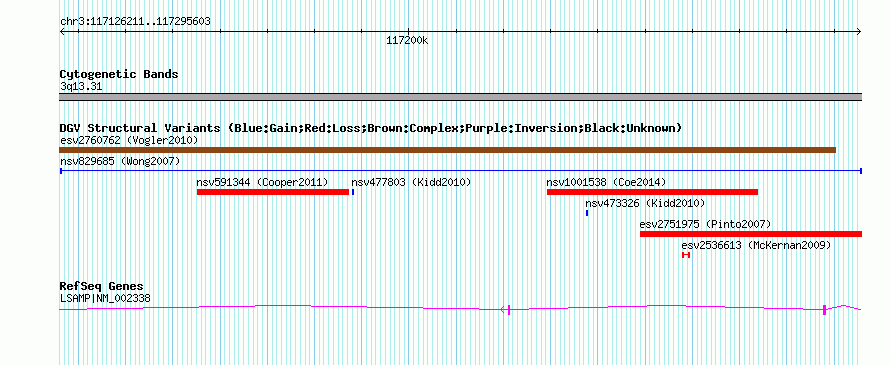Select the 3q13.31 band label
The image size is (890, 365).
(x=81, y=86)
